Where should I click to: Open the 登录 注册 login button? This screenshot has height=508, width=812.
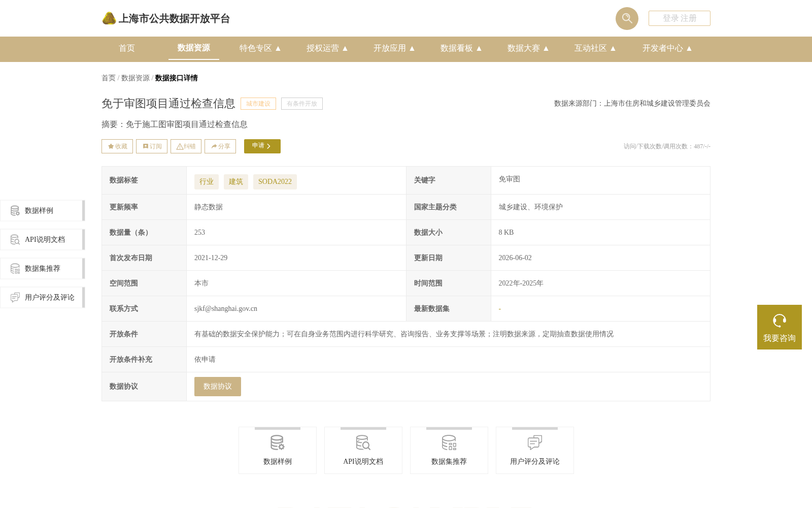[x=679, y=18]
